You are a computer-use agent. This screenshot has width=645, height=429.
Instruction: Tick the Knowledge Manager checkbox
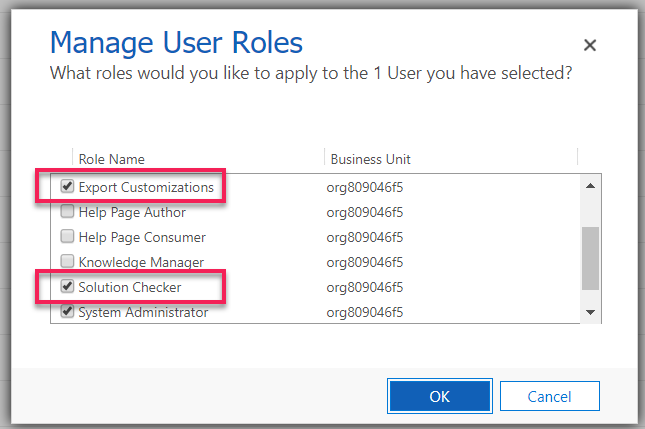click(x=67, y=261)
